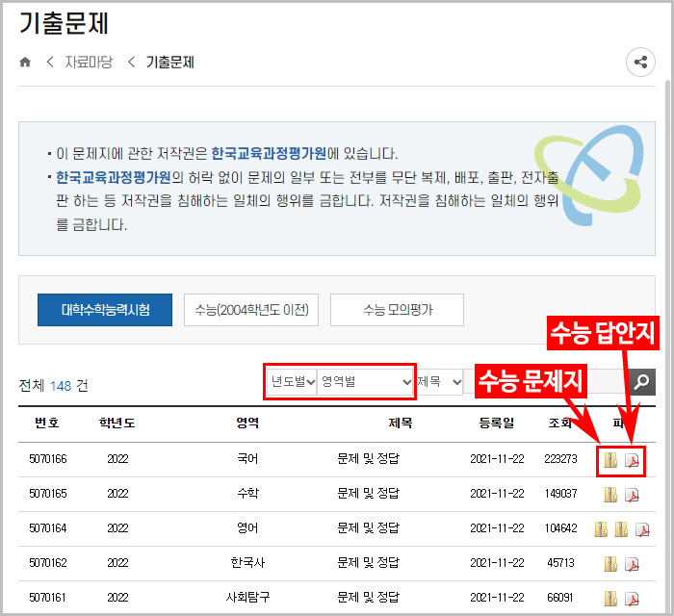Click the 국어 subject cell
The height and width of the screenshot is (616, 674).
coord(247,459)
